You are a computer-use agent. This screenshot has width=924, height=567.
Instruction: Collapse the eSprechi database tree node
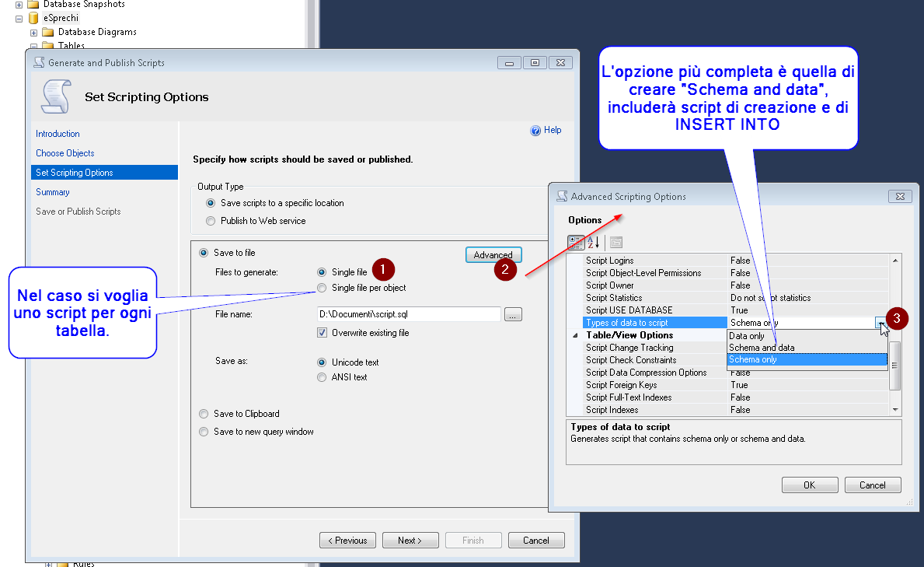(x=19, y=18)
